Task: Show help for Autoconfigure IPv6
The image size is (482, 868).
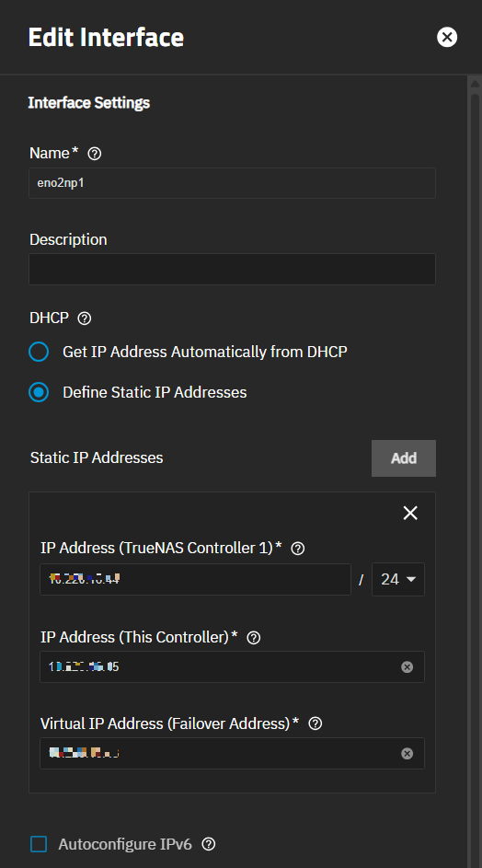Action: (x=209, y=844)
